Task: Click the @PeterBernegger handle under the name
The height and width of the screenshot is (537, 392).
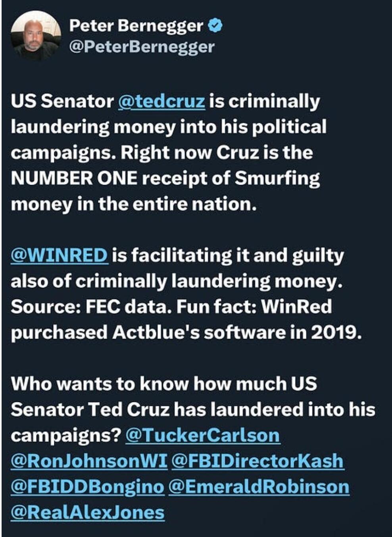Action: click(142, 47)
